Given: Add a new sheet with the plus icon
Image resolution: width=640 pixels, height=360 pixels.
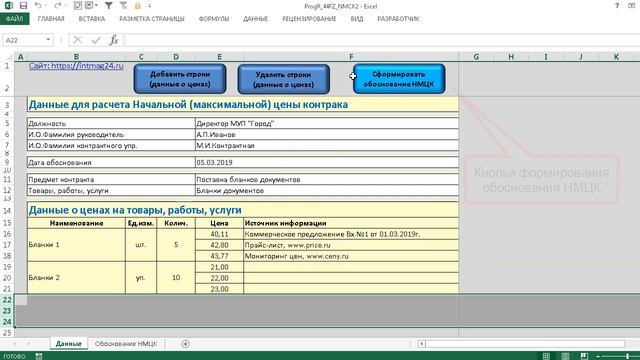Looking at the screenshot, I should pyautogui.click(x=185, y=344).
